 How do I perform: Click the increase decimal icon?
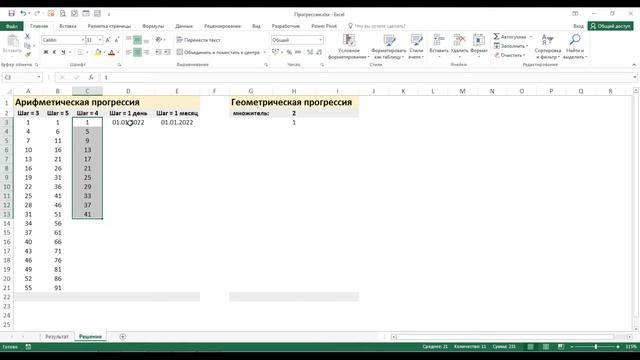tap(310, 52)
